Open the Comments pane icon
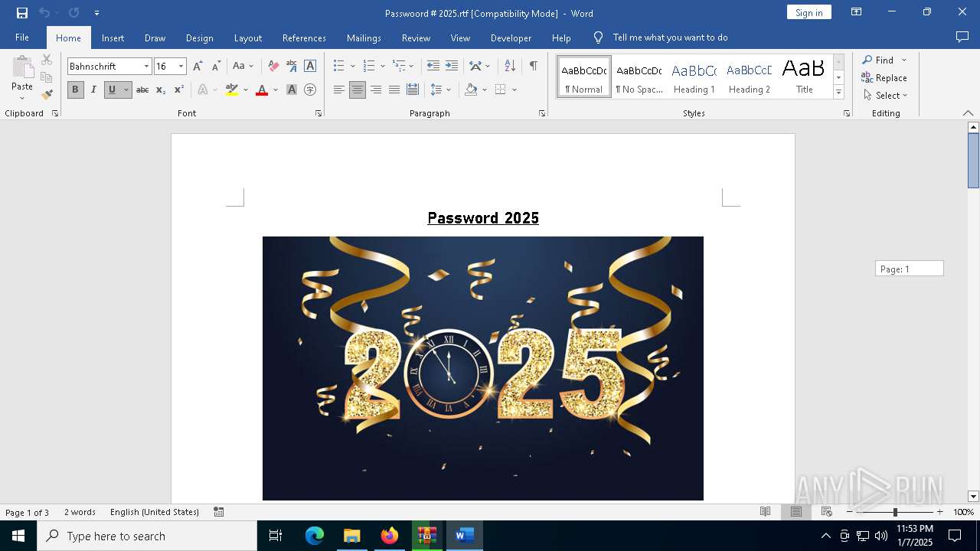The height and width of the screenshot is (551, 980). pyautogui.click(x=962, y=37)
